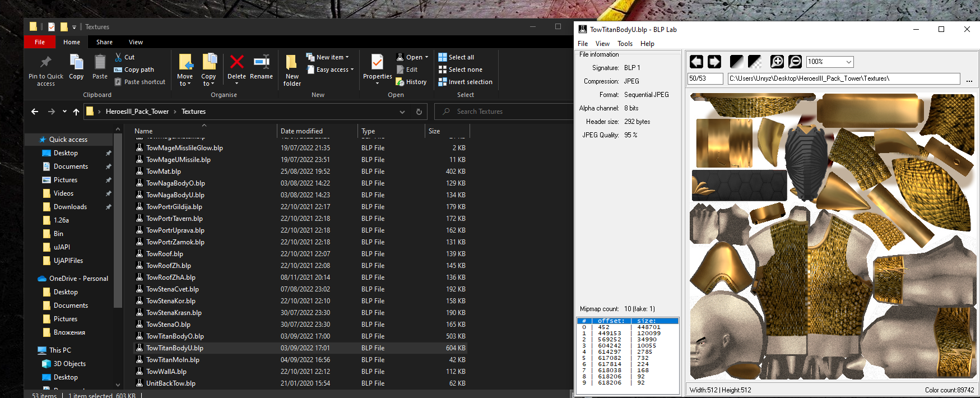The height and width of the screenshot is (398, 980).
Task: Select file TowNagaBodyU.blp
Action: (x=175, y=195)
